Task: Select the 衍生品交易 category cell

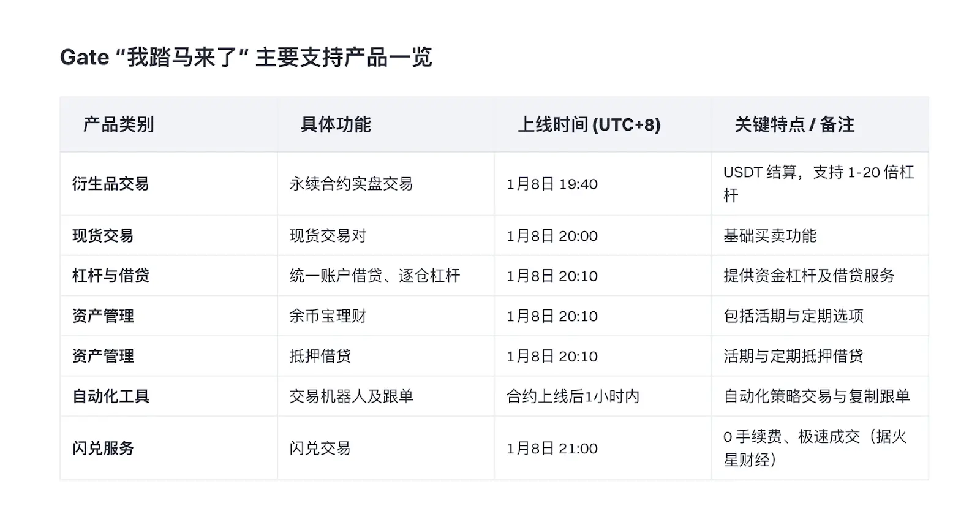Action: tap(111, 184)
